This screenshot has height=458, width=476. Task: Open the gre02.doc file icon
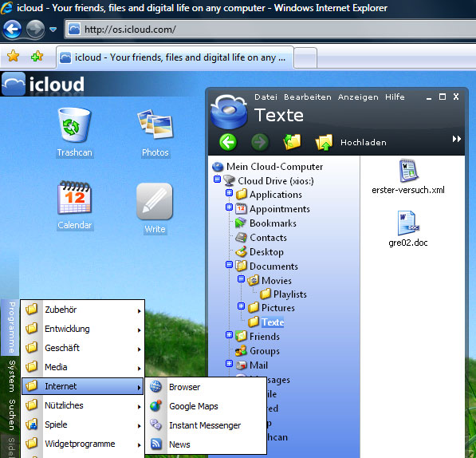coord(408,223)
